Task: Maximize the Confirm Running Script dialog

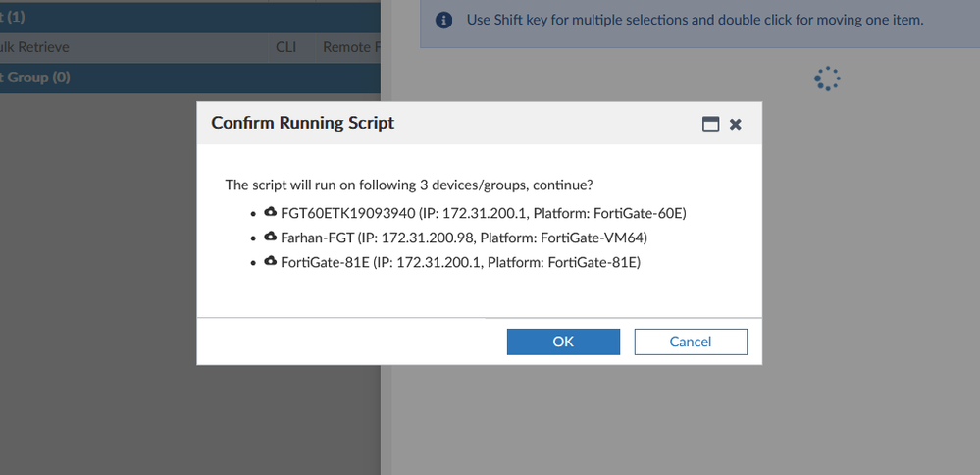Action: (x=711, y=124)
